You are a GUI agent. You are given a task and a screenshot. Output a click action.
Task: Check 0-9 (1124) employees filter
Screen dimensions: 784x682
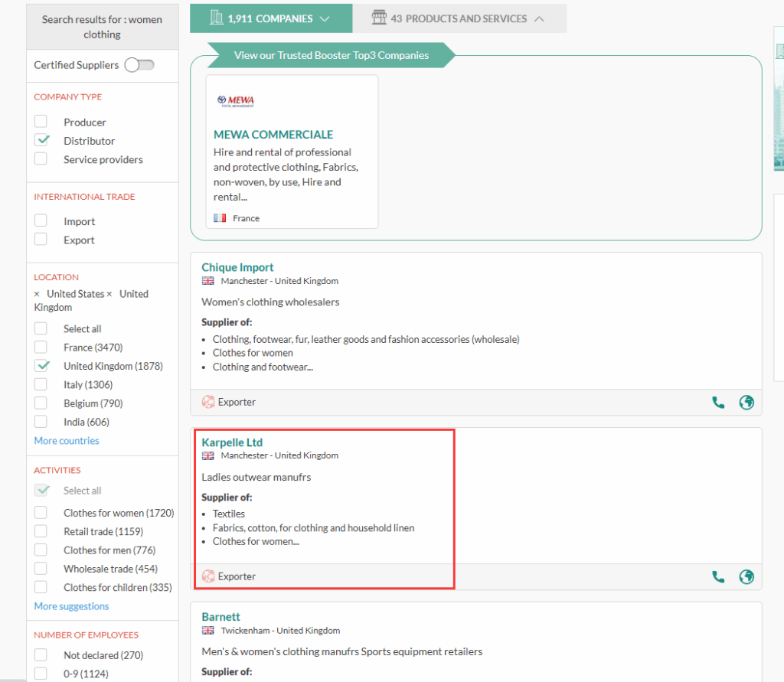click(x=41, y=673)
